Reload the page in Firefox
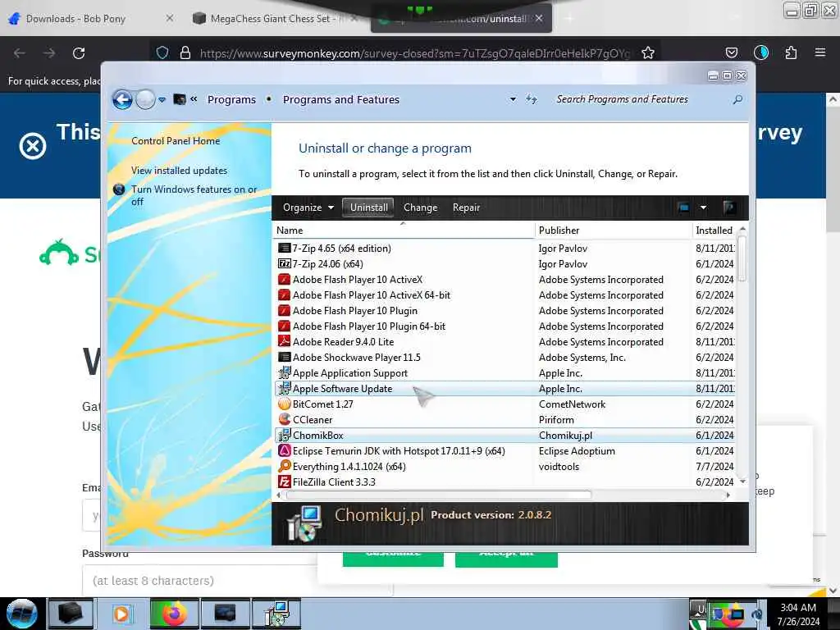 [x=79, y=53]
